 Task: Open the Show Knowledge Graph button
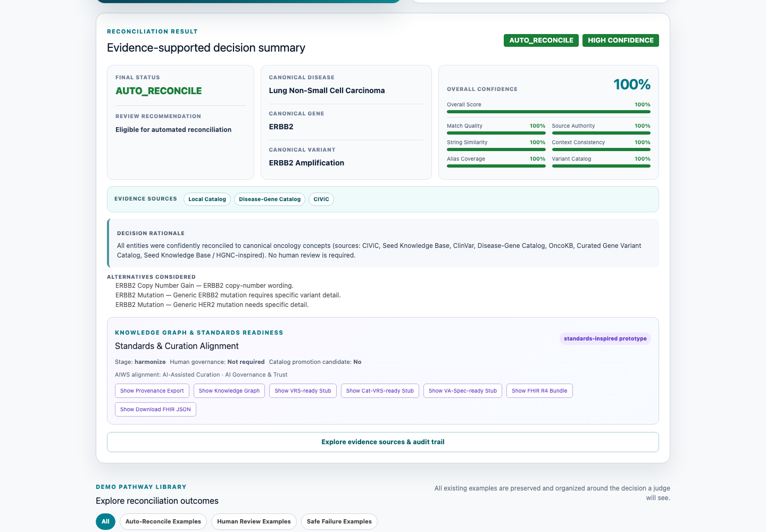pos(229,390)
